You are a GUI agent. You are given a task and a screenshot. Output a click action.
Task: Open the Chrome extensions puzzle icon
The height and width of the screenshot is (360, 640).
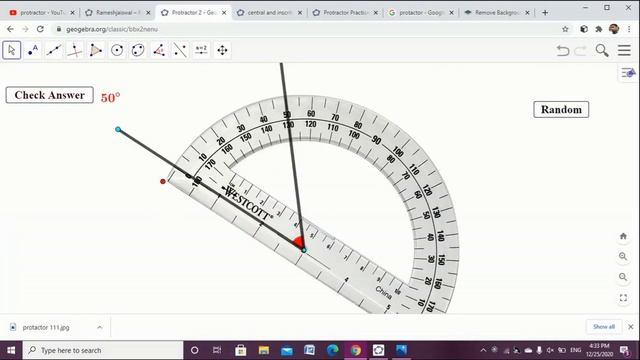point(599,29)
